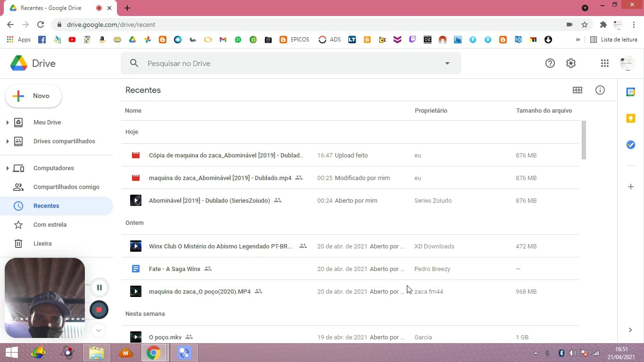Screen dimensions: 644x362
Task: Select the Cópia de maquina do zaca file
Action: [x=350, y=155]
